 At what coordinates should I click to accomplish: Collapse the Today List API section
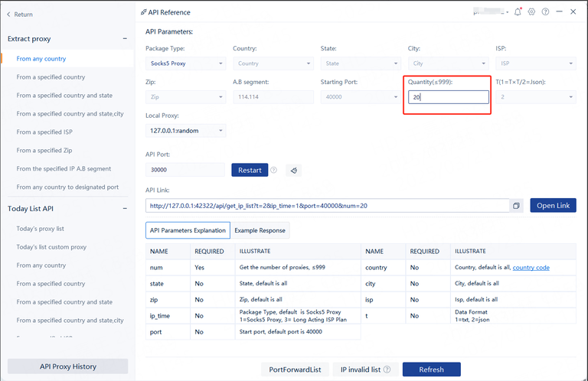tap(125, 208)
